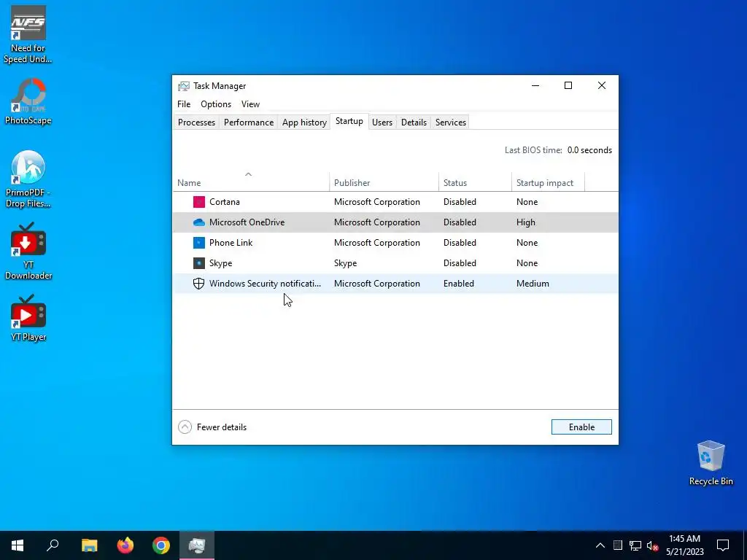747x560 pixels.
Task: Click the High startup impact value
Action: coord(526,222)
